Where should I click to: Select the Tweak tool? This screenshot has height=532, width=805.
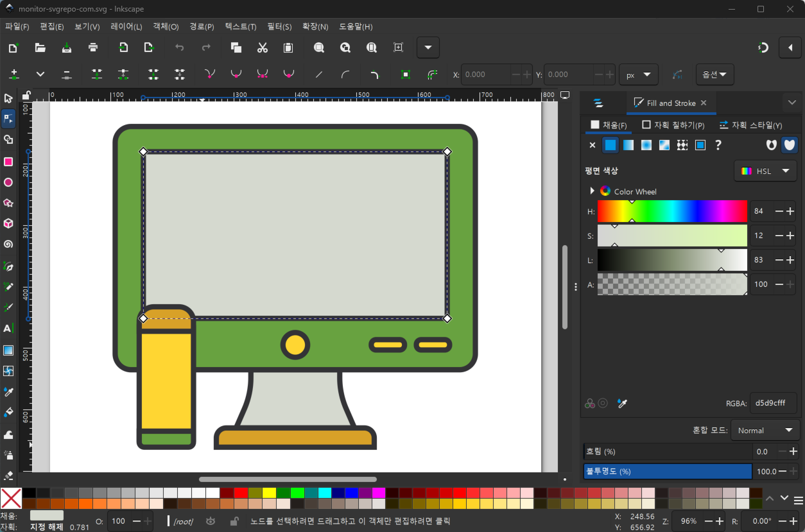tap(8, 434)
